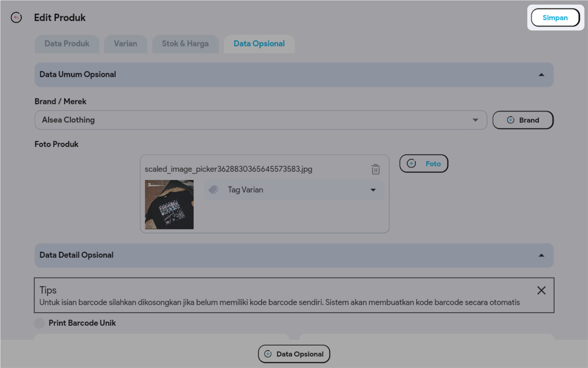Click the tag icon next to Tag Varian
Viewport: 588px width, 368px height.
(x=213, y=190)
